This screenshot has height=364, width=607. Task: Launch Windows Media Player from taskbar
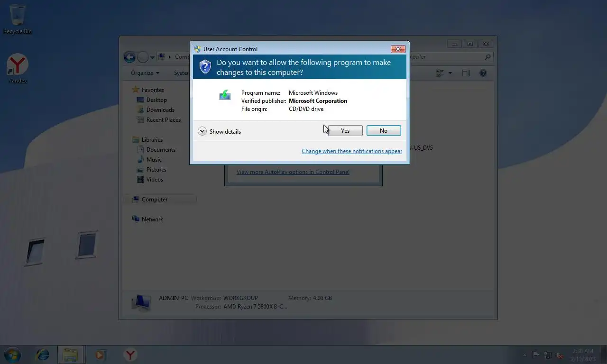pos(100,355)
